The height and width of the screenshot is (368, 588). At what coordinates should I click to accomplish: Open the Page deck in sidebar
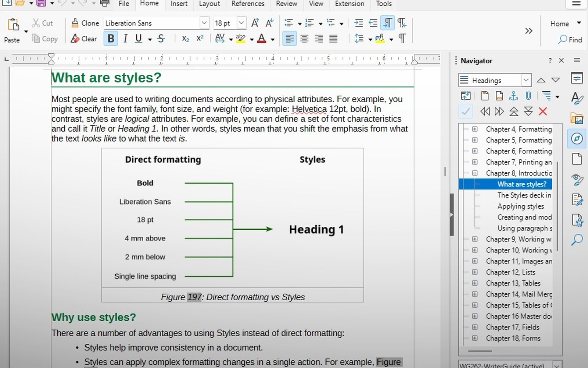click(577, 159)
